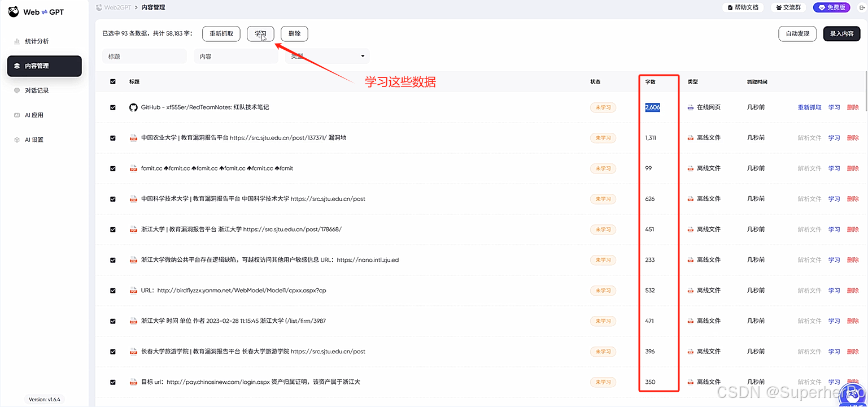Click the 自动发现 button

(x=797, y=34)
